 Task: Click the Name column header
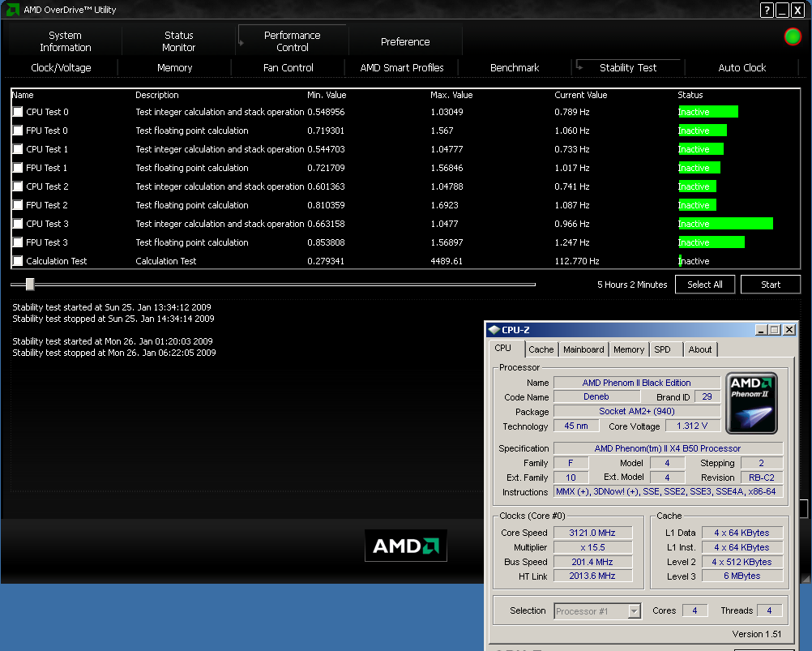(x=23, y=95)
